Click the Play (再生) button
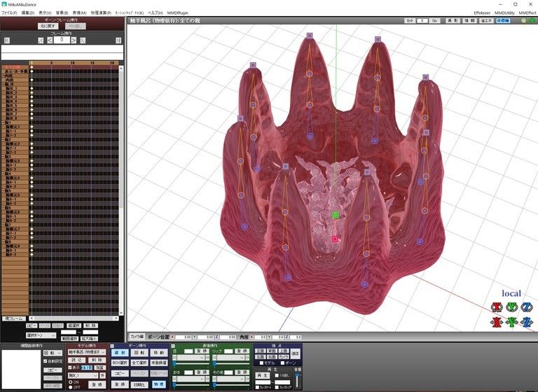The height and width of the screenshot is (392, 538). (x=263, y=375)
